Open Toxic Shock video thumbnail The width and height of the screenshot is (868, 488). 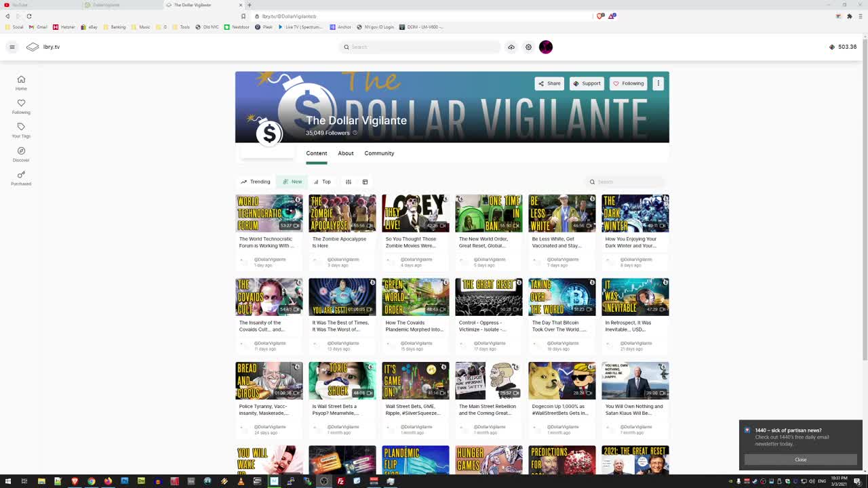(342, 381)
